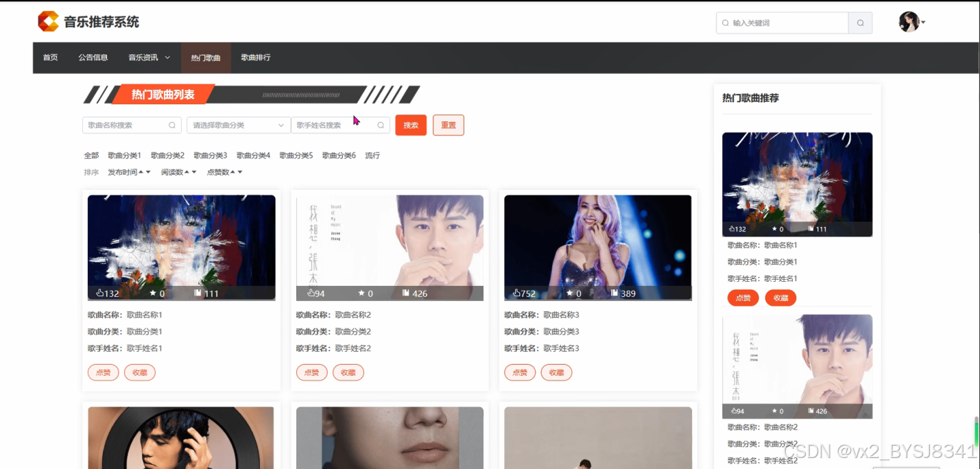Image resolution: width=980 pixels, height=469 pixels.
Task: Open the 歌曲名称1 cover image
Action: point(182,248)
